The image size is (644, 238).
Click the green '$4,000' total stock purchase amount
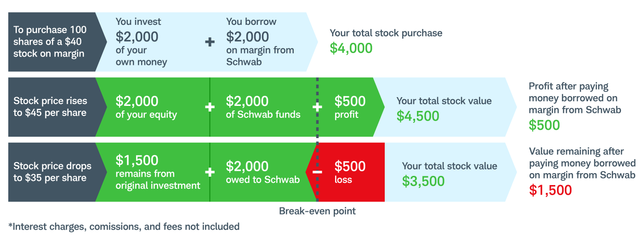[351, 48]
